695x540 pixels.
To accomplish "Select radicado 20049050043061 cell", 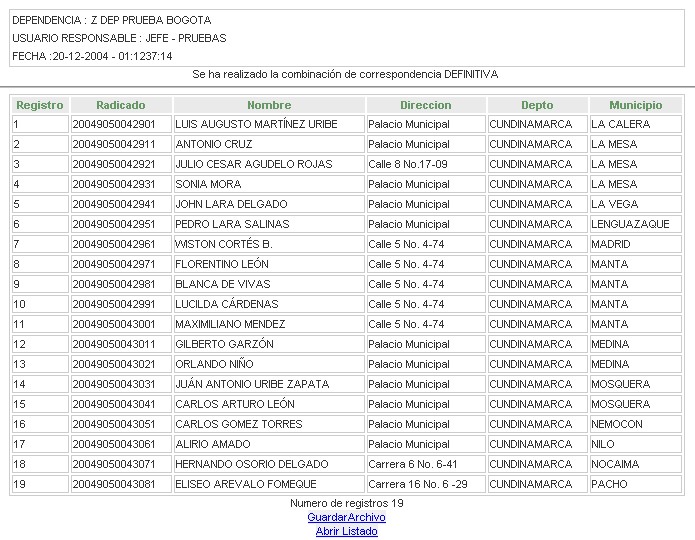I will point(121,444).
